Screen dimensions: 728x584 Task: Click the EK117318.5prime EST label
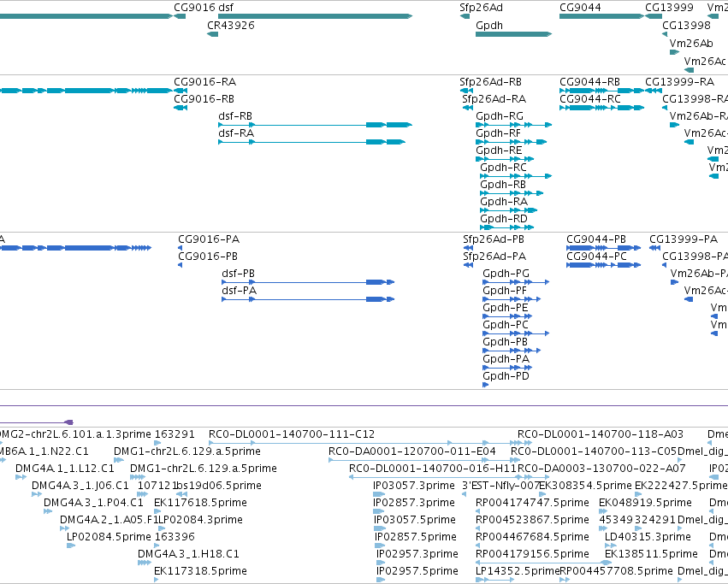pos(200,571)
